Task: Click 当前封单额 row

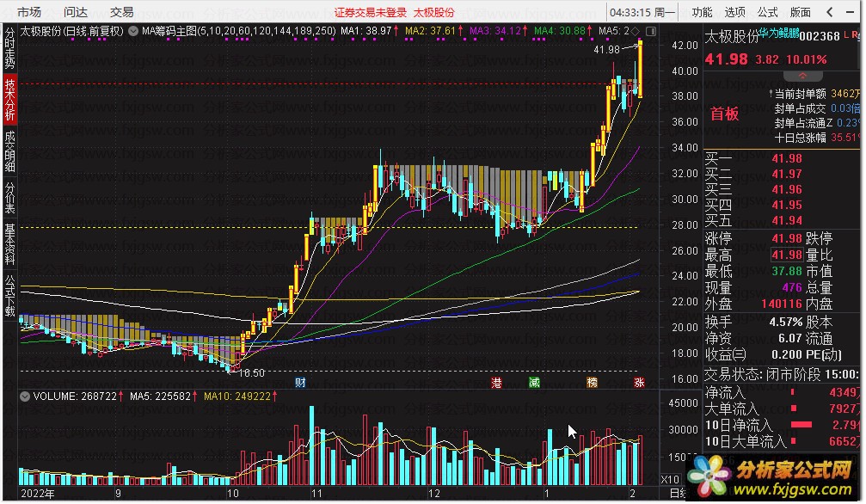Action: (814, 94)
